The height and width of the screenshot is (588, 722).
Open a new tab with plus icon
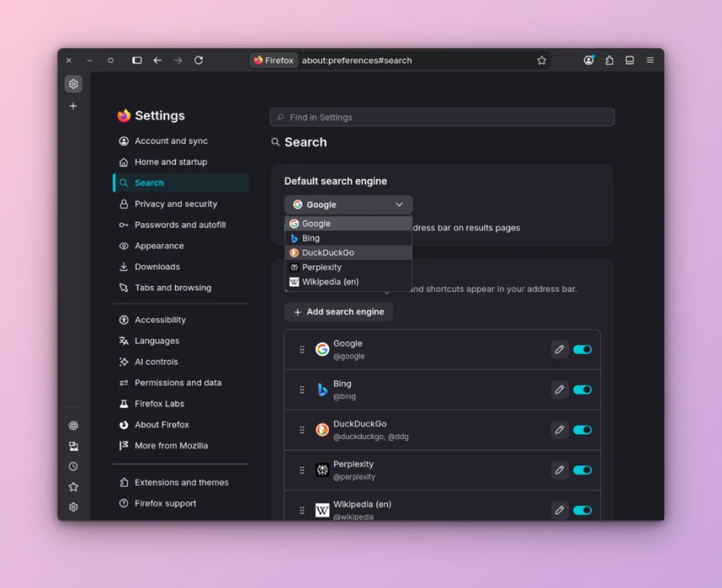[73, 106]
